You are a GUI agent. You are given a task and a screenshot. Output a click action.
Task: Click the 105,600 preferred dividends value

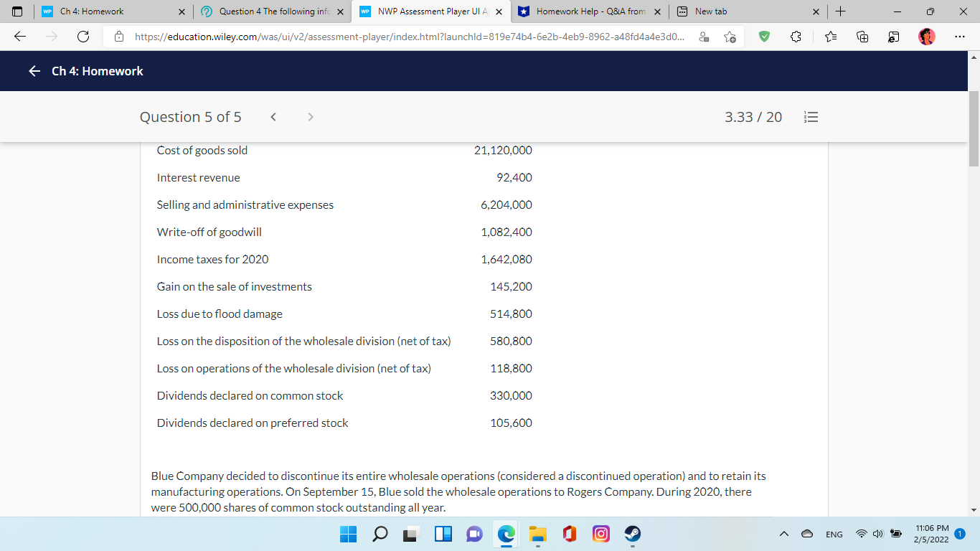[511, 423]
